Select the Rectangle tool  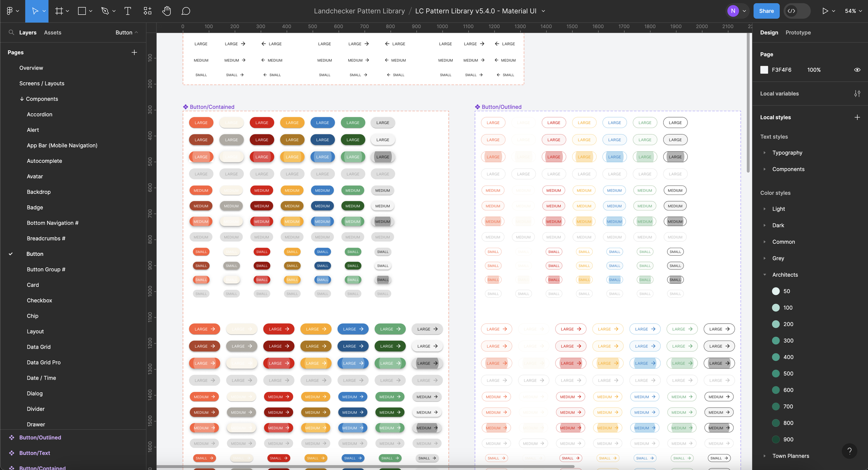81,11
